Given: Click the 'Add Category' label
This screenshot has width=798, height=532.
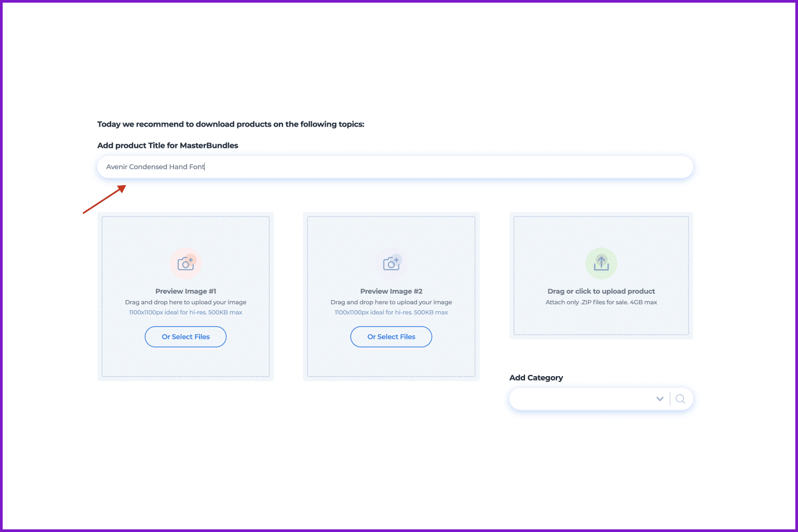Looking at the screenshot, I should (x=536, y=378).
